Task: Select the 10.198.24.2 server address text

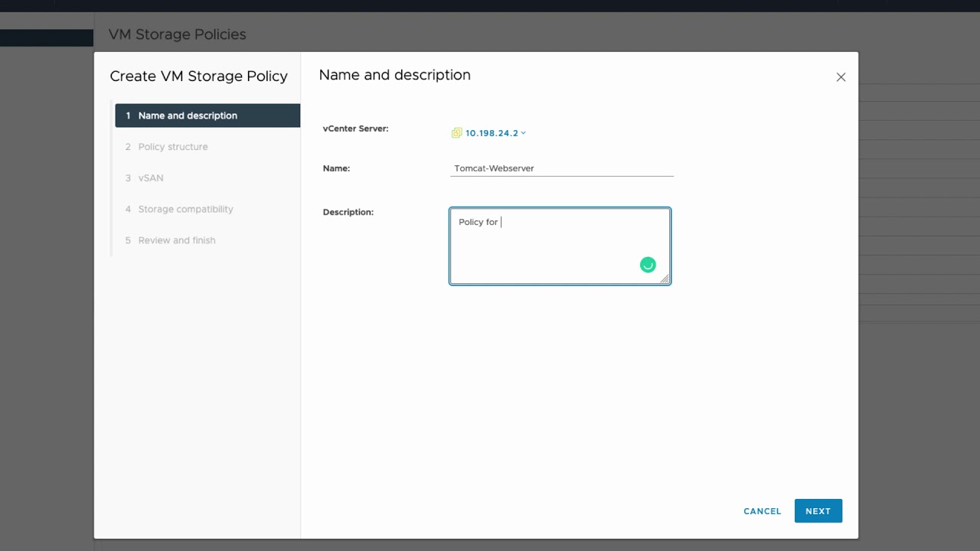Action: point(492,133)
